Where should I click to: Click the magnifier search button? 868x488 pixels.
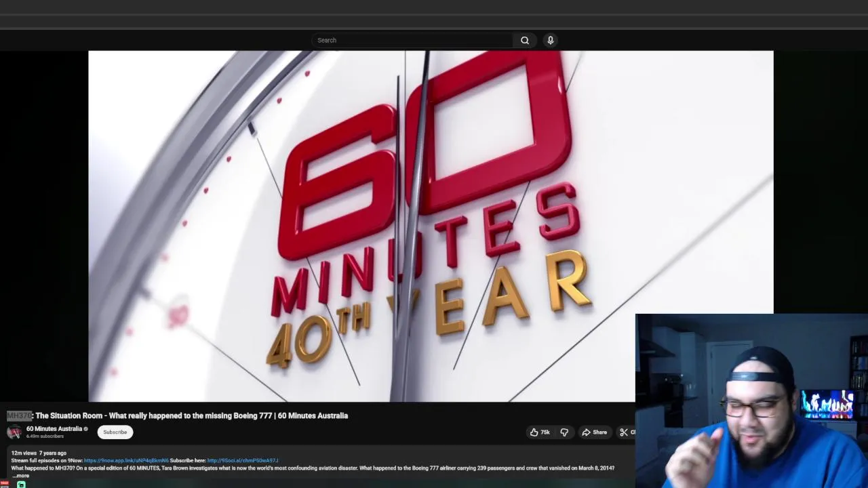(x=525, y=40)
